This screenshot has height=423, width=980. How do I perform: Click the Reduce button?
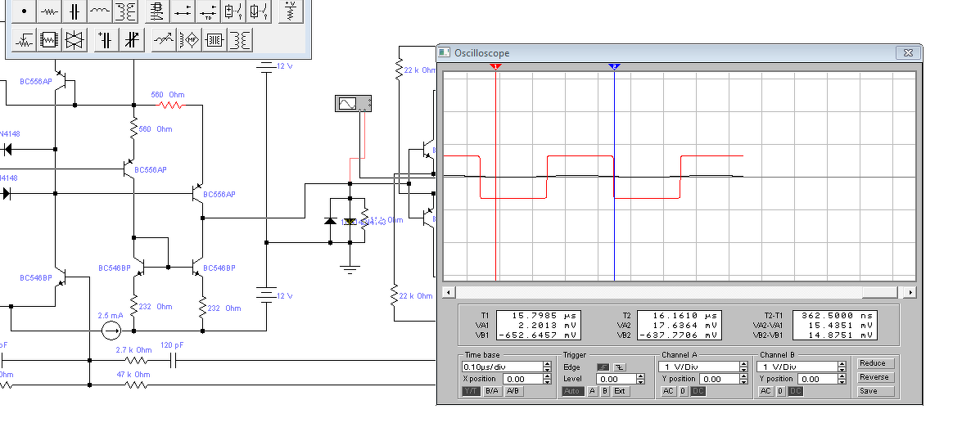coord(874,363)
